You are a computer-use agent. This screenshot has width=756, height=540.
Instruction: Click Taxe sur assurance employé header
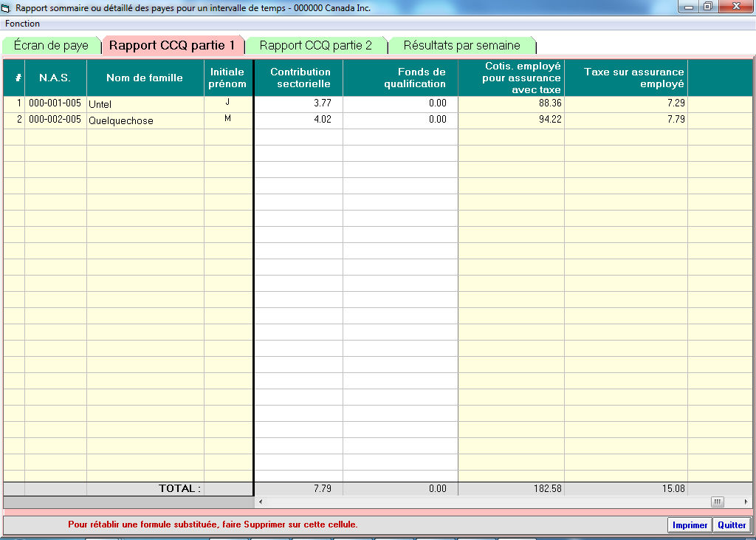626,78
